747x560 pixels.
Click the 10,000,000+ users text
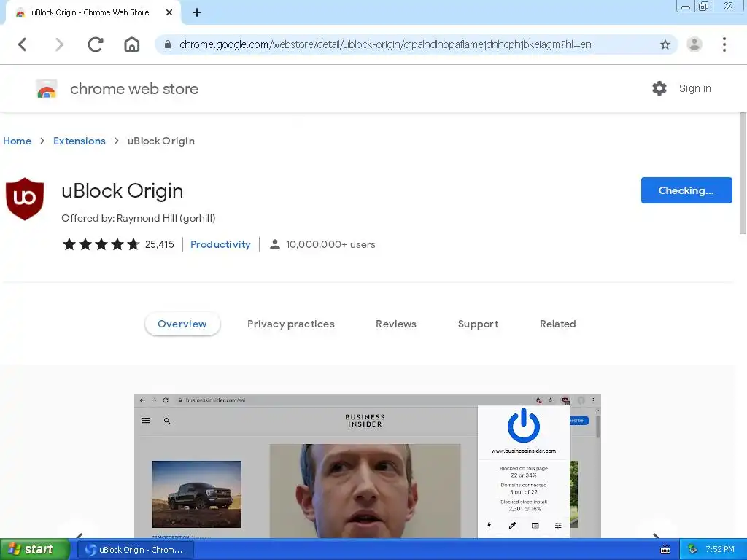(330, 244)
